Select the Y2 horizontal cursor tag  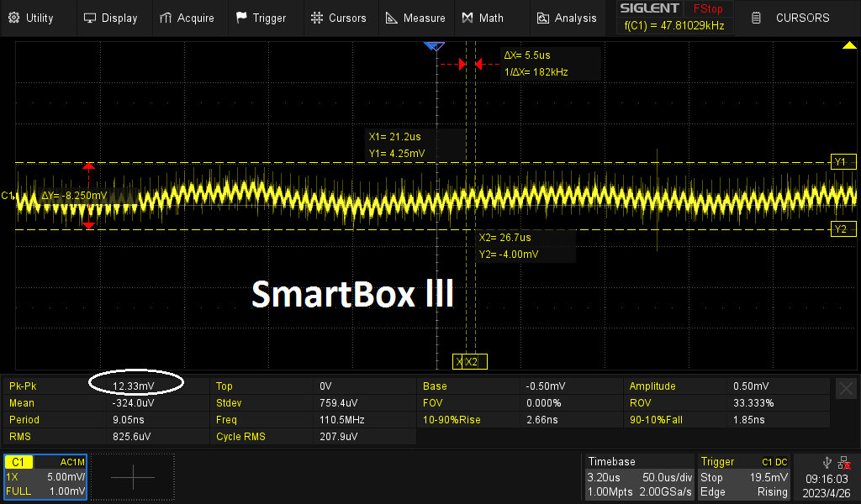[x=843, y=229]
